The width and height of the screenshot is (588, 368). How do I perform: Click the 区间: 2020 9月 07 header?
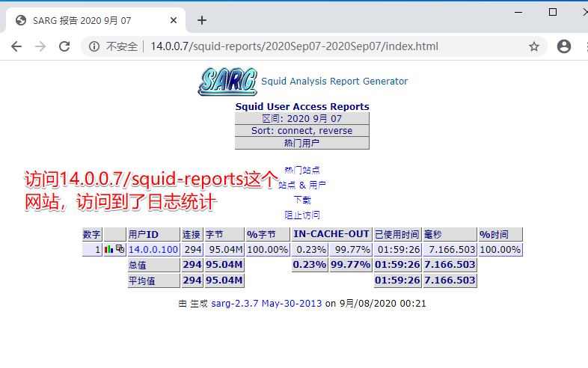tap(302, 118)
